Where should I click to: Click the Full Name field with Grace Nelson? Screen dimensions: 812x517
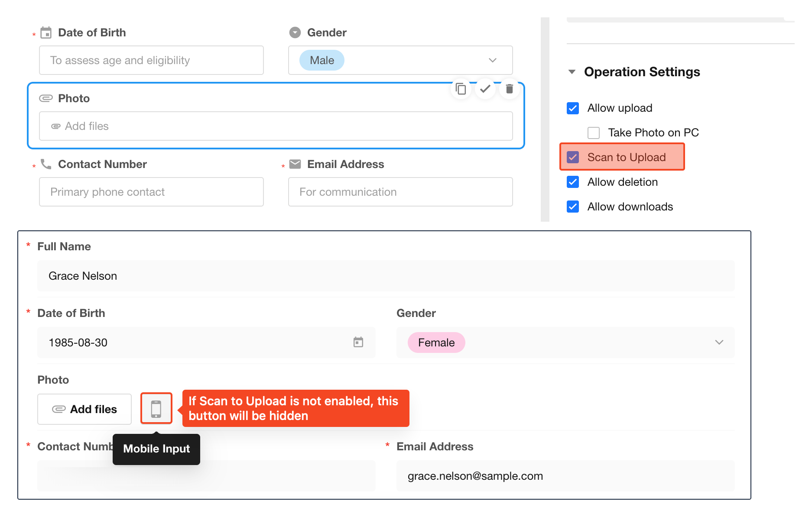386,276
